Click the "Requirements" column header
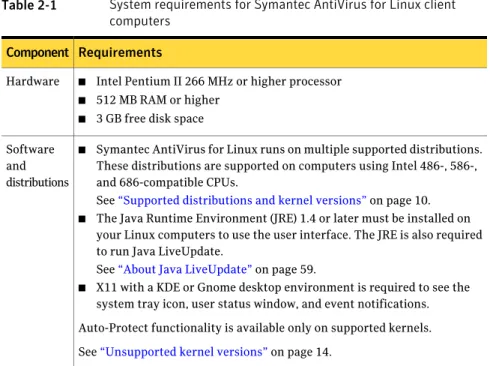Image resolution: width=490 pixels, height=366 pixels. (120, 53)
